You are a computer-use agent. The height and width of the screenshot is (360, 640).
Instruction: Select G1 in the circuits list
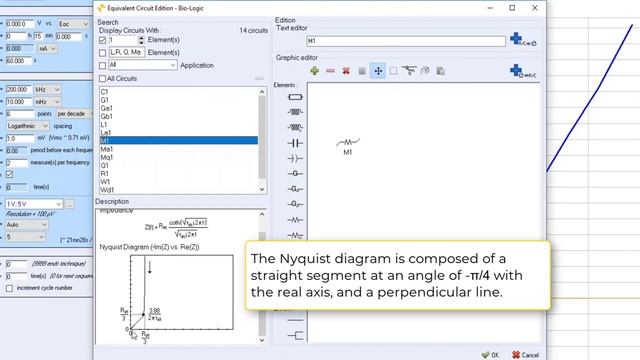click(179, 100)
